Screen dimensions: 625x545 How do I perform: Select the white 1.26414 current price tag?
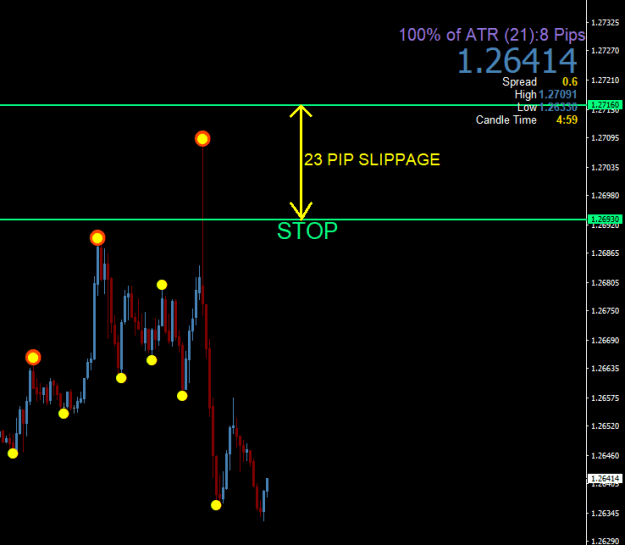coord(605,478)
